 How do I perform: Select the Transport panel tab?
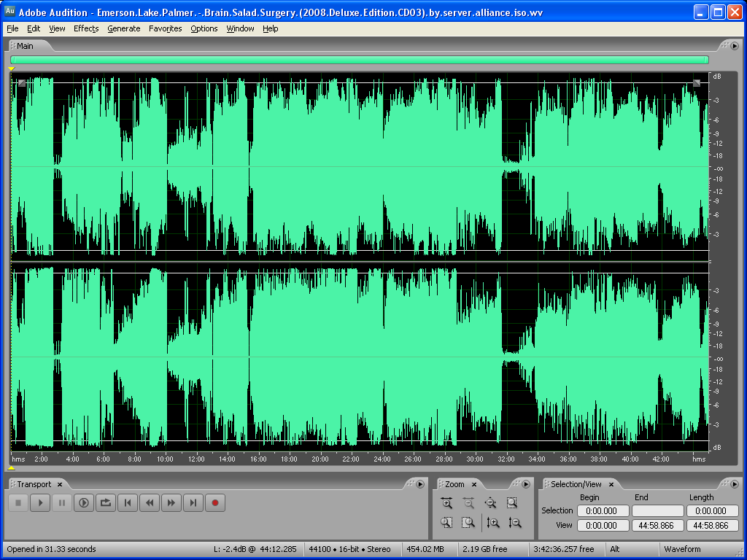tap(34, 484)
